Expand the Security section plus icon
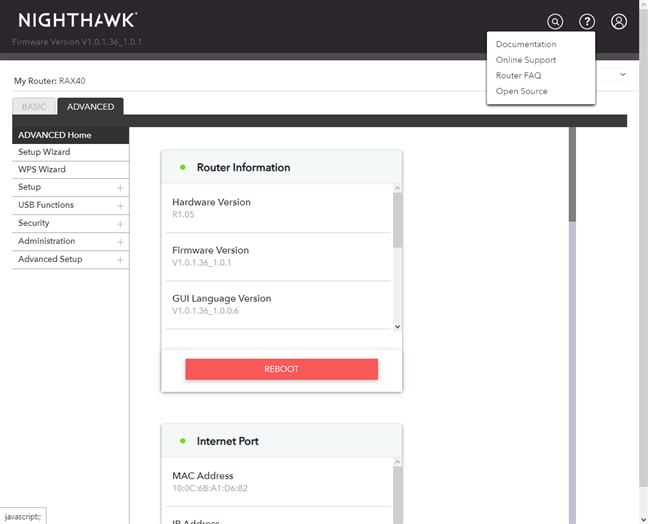 click(120, 224)
